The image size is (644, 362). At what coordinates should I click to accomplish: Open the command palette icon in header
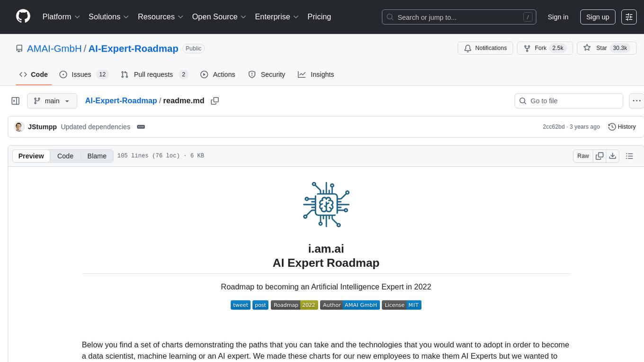tap(629, 17)
